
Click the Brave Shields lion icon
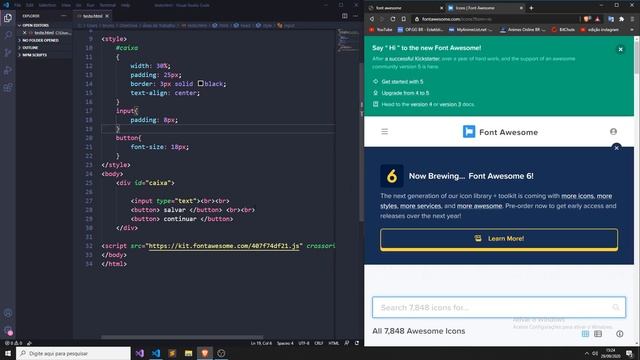[x=587, y=19]
